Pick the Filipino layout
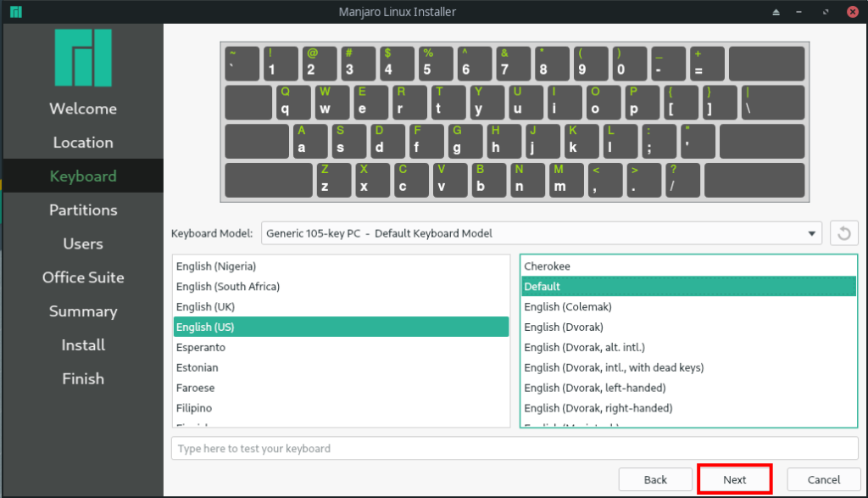Screen dimensions: 868x498 point(341,408)
